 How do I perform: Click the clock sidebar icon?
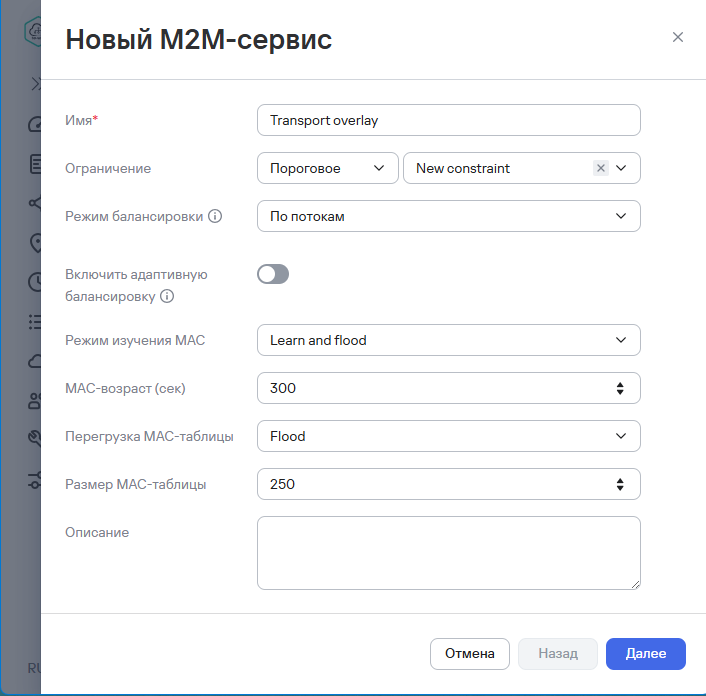tap(35, 282)
